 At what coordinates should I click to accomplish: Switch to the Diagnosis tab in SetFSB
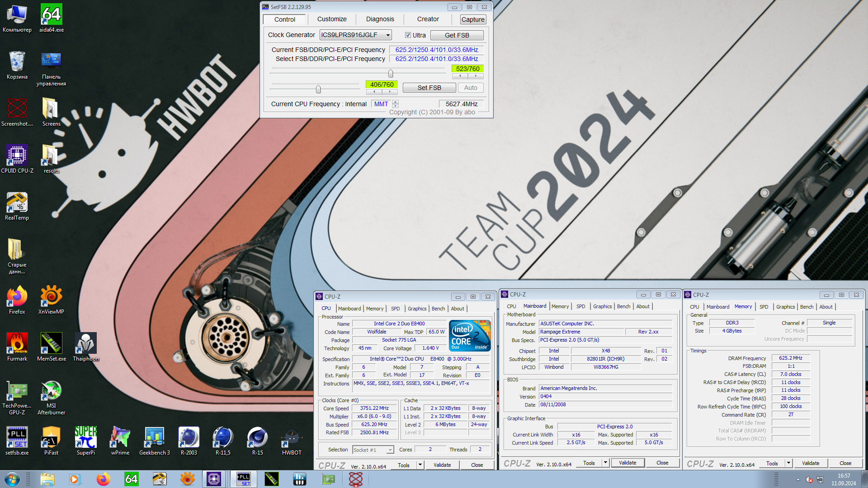tap(380, 19)
